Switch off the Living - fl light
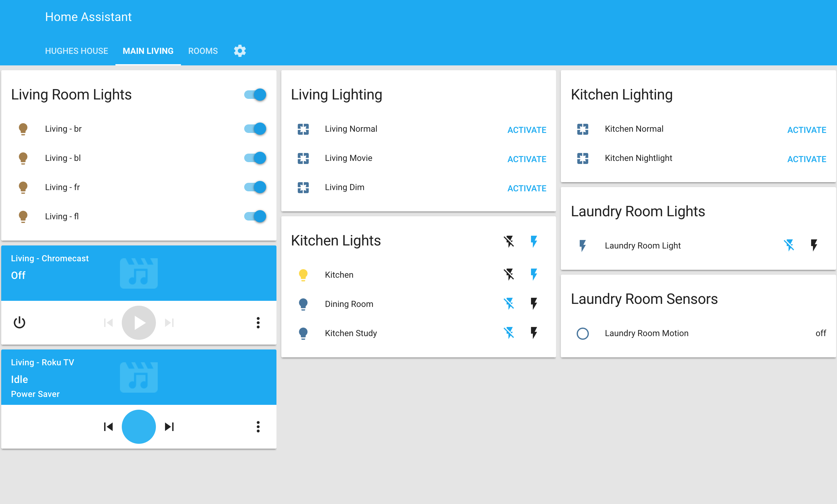Image resolution: width=837 pixels, height=504 pixels. pyautogui.click(x=255, y=216)
